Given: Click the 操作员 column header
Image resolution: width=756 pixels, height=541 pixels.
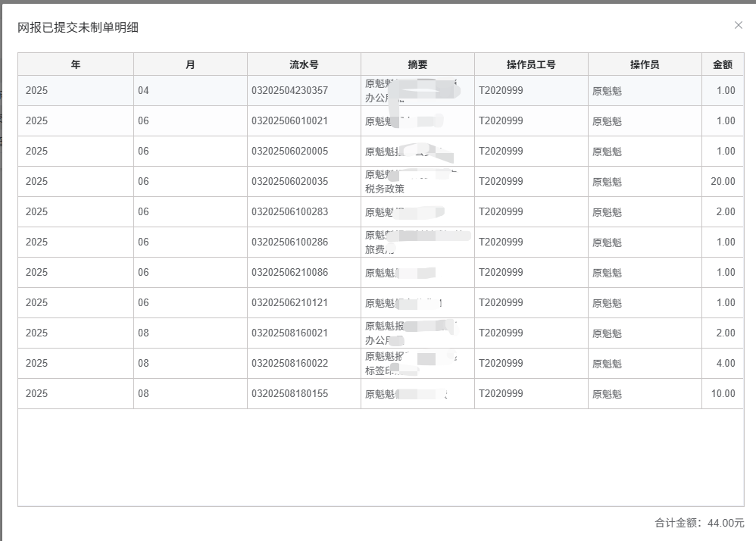Looking at the screenshot, I should [x=645, y=64].
